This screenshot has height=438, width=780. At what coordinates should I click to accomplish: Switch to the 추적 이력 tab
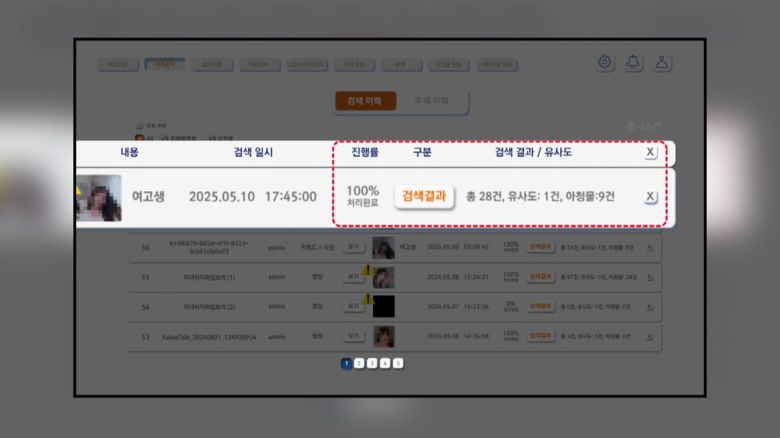(432, 101)
